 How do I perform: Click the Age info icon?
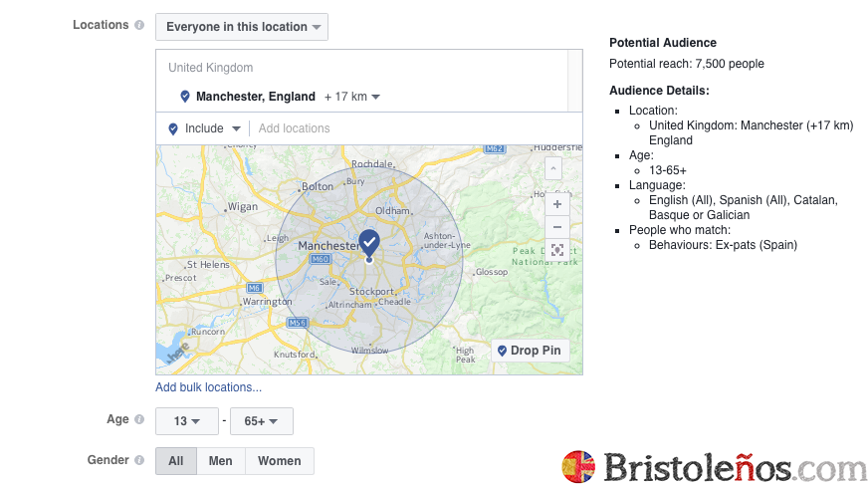point(139,420)
